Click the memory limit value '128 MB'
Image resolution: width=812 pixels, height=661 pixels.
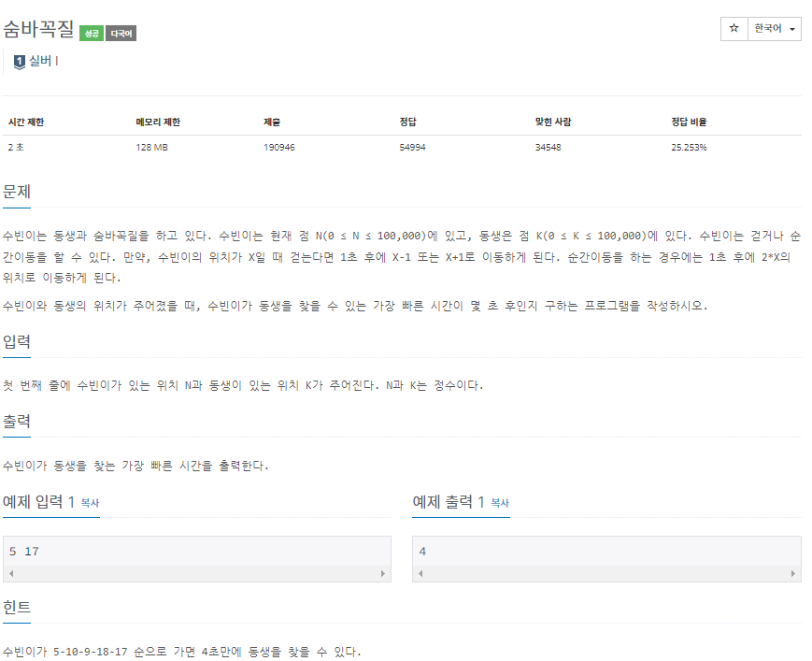pos(151,147)
